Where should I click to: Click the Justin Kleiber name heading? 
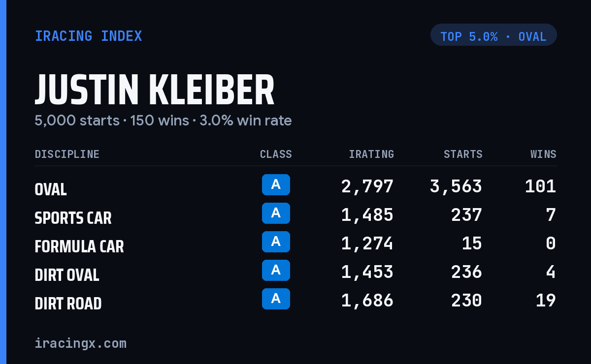(x=155, y=91)
